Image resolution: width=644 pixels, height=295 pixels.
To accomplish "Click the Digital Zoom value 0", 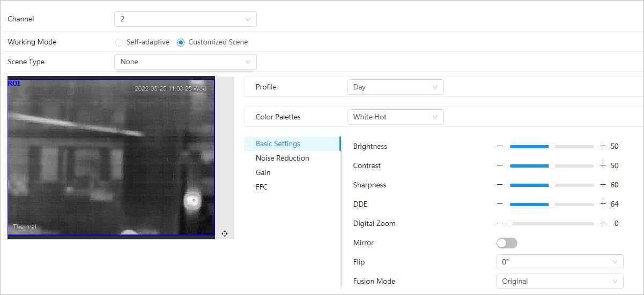I will coord(617,223).
